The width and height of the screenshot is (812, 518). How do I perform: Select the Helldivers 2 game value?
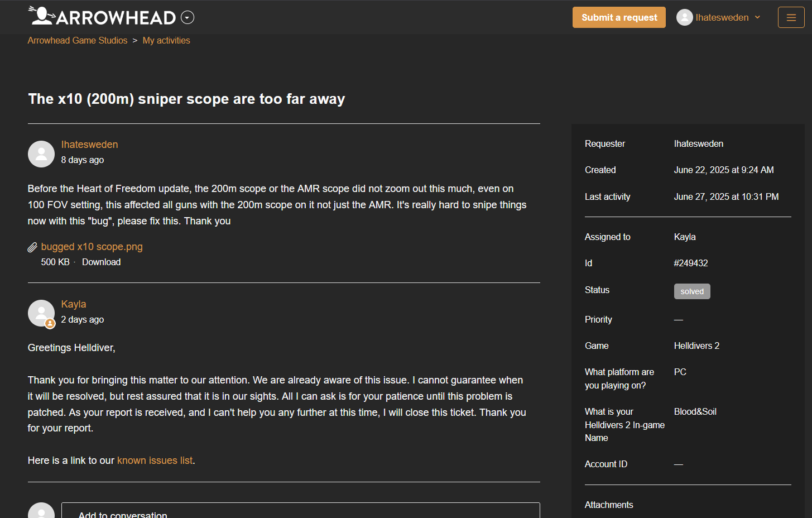click(696, 346)
